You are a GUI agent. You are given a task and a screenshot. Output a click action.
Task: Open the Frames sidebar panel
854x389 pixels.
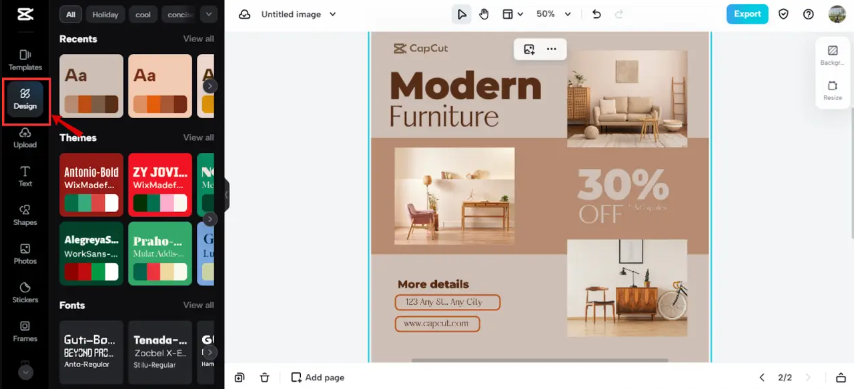25,331
